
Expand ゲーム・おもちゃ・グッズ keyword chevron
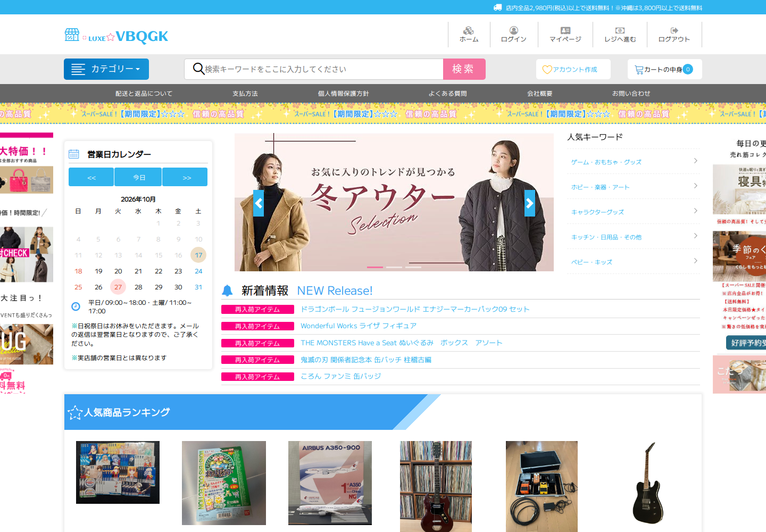coord(695,161)
